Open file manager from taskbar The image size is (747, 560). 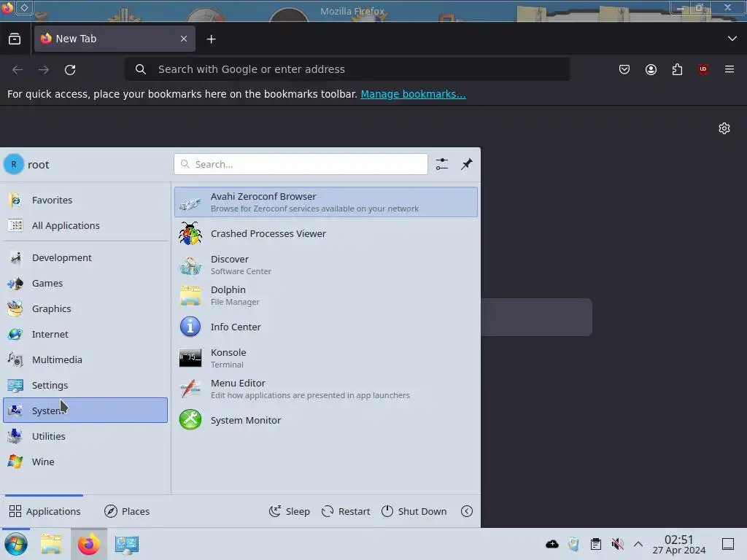(51, 544)
